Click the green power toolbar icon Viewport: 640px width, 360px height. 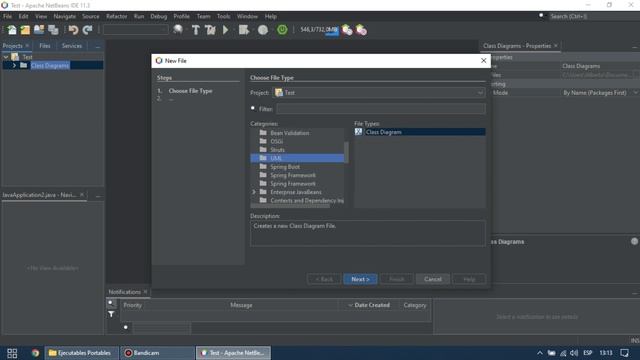click(282, 30)
